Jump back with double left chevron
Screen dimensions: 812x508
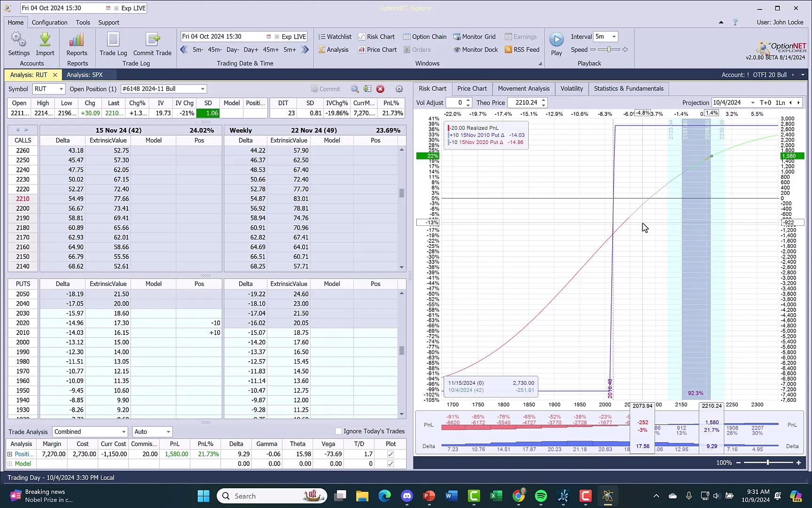click(184, 49)
